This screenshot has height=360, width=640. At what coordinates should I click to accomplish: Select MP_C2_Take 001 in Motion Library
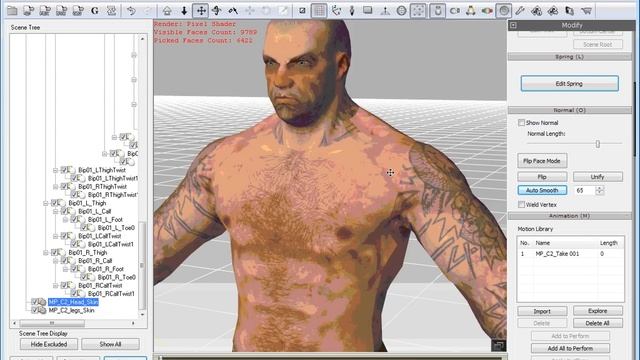(x=570, y=253)
